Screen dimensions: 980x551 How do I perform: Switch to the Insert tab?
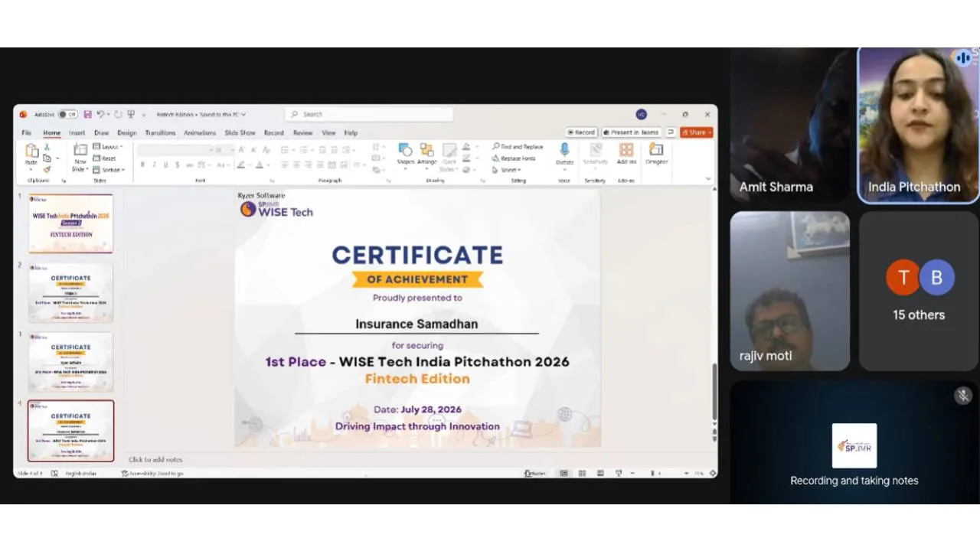pyautogui.click(x=77, y=132)
